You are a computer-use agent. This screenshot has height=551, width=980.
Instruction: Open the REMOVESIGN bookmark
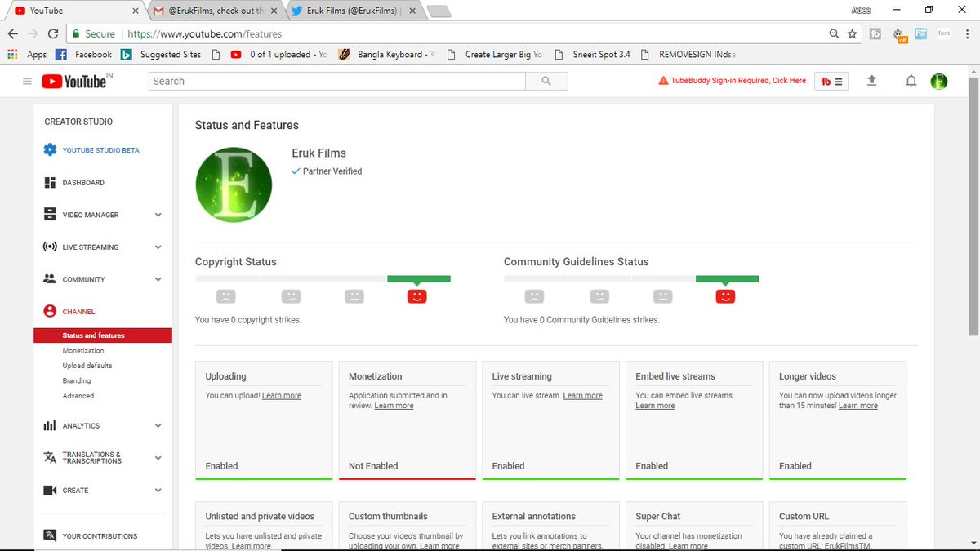[688, 55]
